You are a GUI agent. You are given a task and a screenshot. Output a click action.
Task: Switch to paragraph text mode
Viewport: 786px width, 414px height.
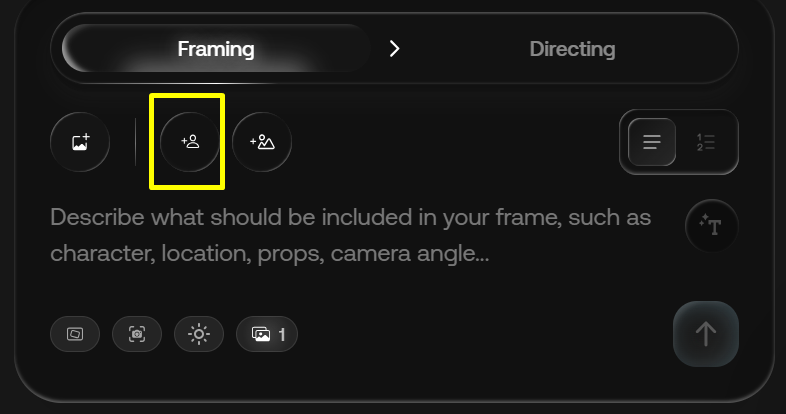652,142
